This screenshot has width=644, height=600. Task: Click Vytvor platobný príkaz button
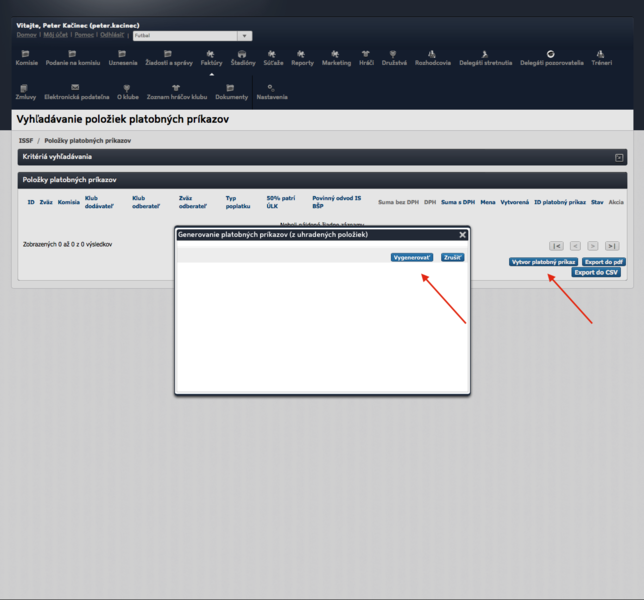point(543,262)
